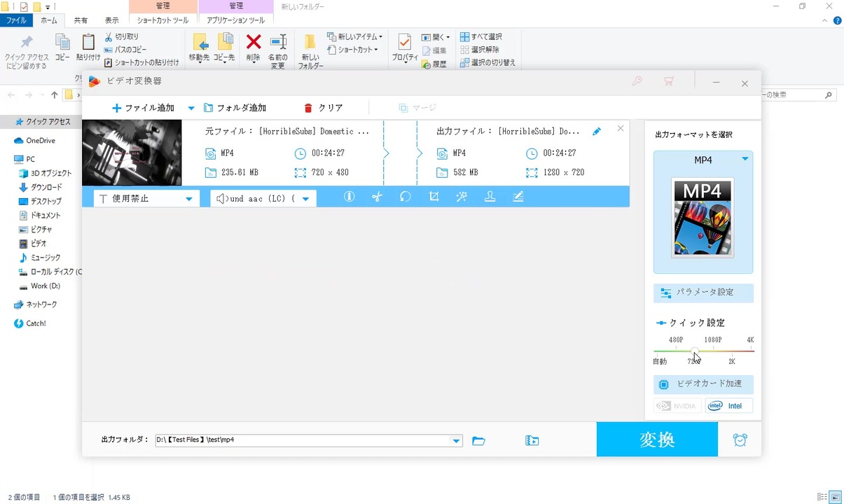Image resolution: width=844 pixels, height=504 pixels.
Task: Click 新しいフォルダー icon in Explorer ribbon
Action: click(310, 51)
